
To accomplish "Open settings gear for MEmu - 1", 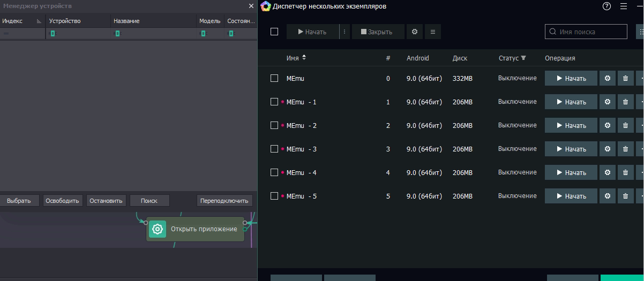I will point(607,102).
